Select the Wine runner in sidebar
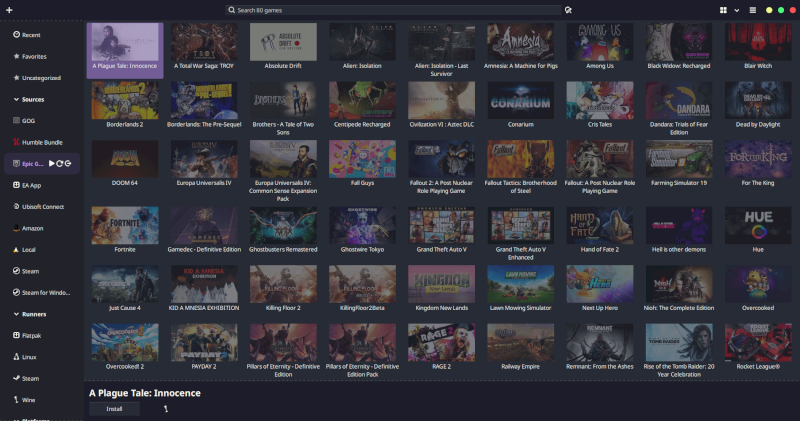Viewport: 800px width, 421px height. tap(42, 400)
